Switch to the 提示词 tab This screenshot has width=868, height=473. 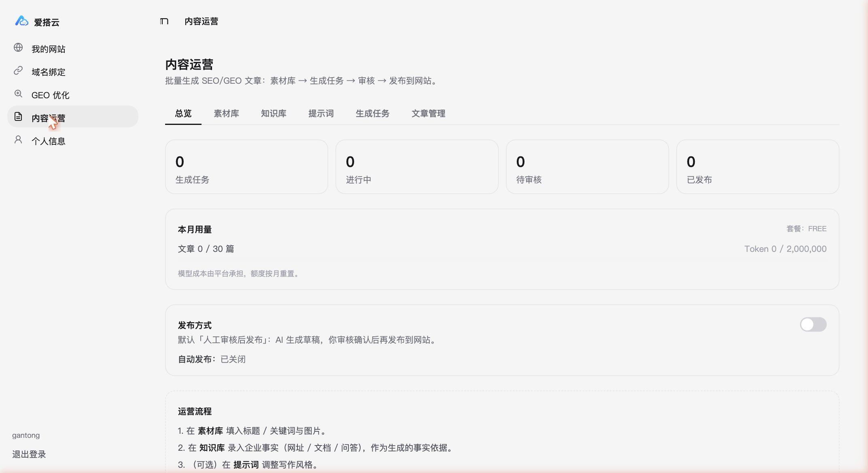(321, 114)
